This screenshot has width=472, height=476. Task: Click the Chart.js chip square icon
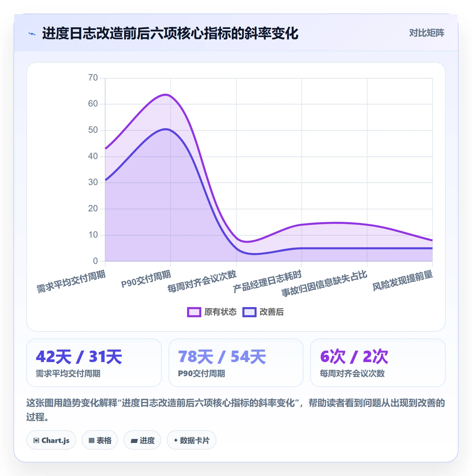click(36, 441)
